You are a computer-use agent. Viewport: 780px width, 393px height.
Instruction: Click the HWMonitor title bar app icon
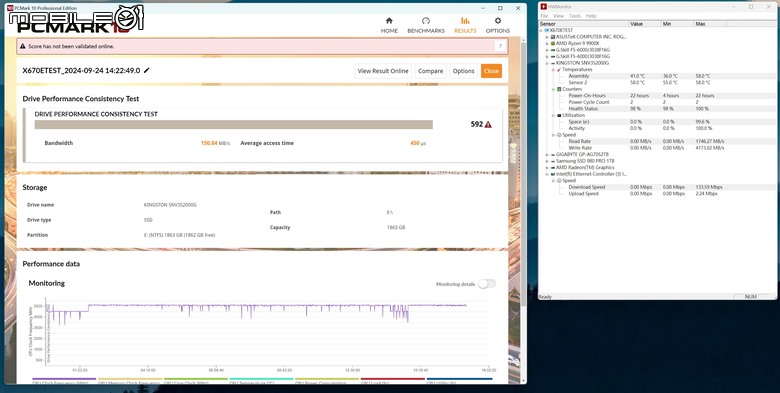coord(544,6)
